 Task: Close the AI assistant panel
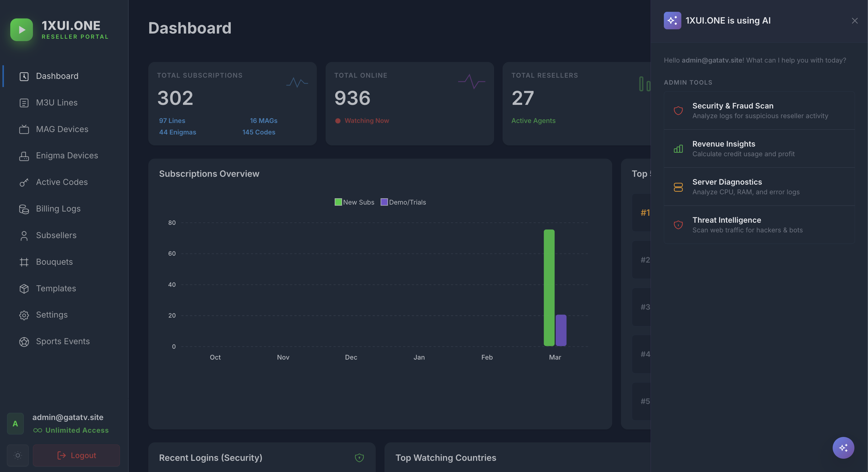(x=854, y=21)
